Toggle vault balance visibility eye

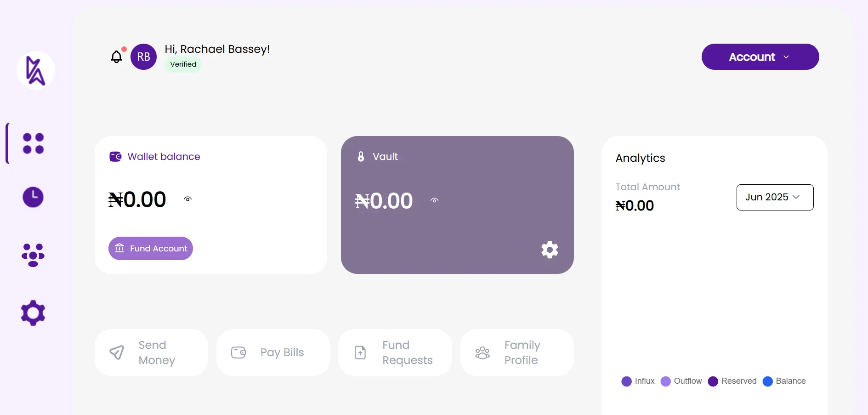tap(435, 200)
